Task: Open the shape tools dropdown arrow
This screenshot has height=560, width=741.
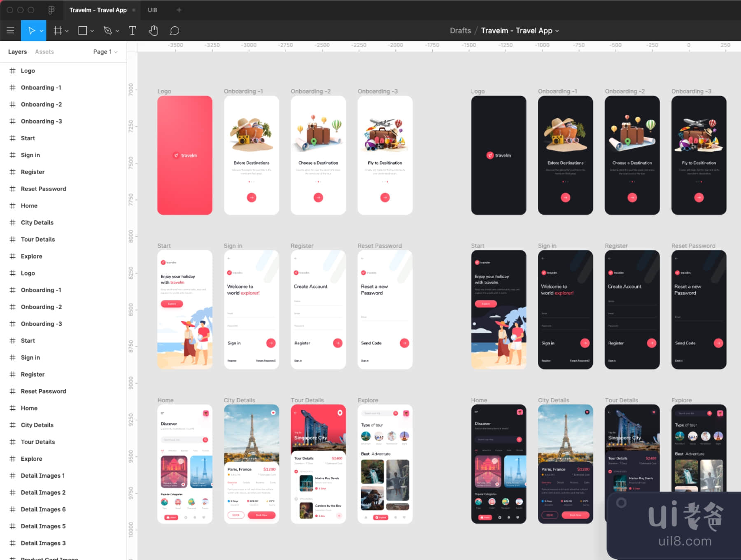Action: click(92, 31)
